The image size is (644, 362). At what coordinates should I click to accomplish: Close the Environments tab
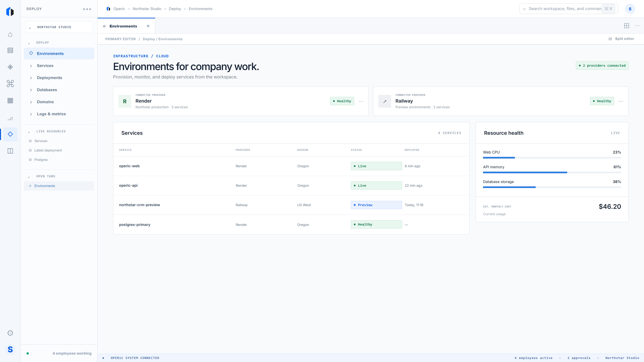148,26
